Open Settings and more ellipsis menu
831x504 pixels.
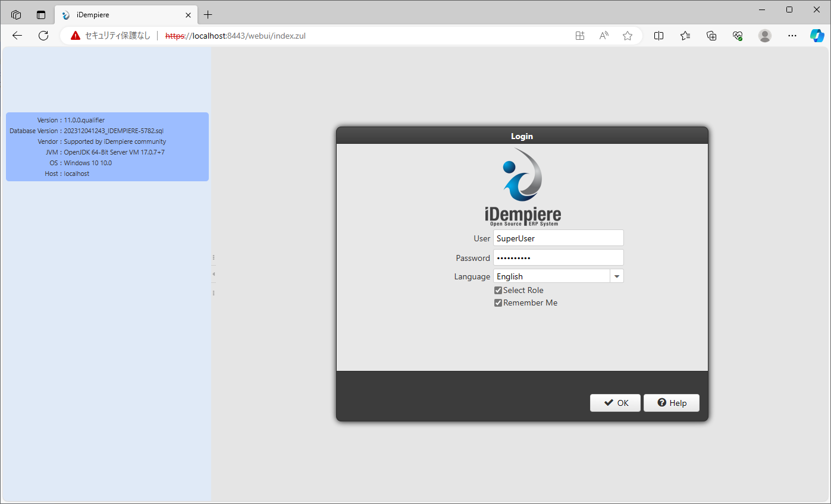pos(792,36)
